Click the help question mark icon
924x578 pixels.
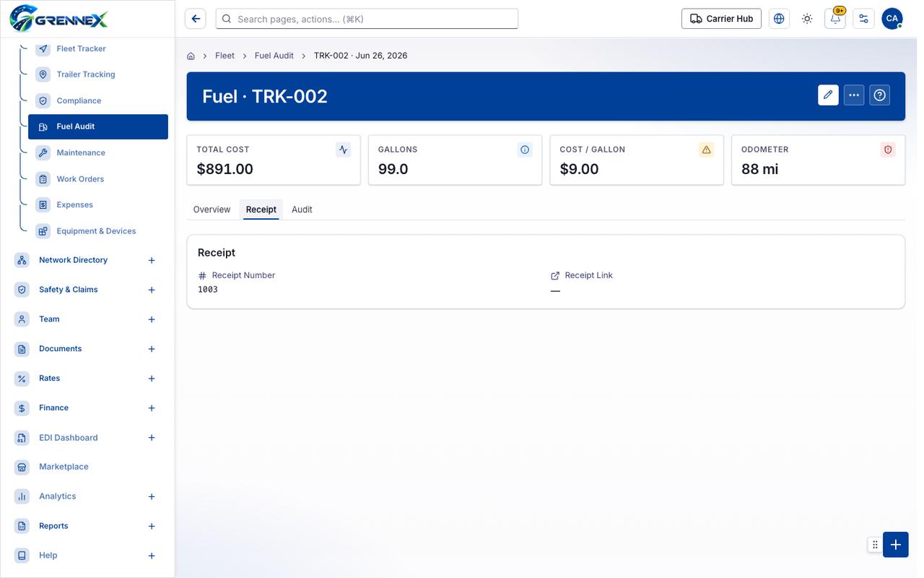click(x=879, y=95)
